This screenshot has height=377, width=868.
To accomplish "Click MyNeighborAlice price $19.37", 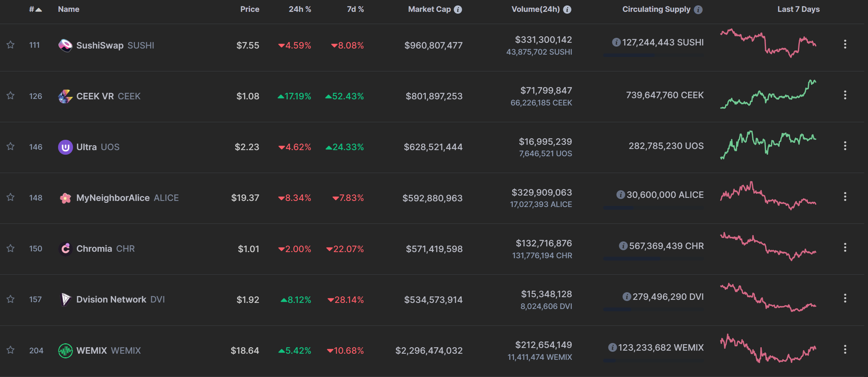I will 245,198.
